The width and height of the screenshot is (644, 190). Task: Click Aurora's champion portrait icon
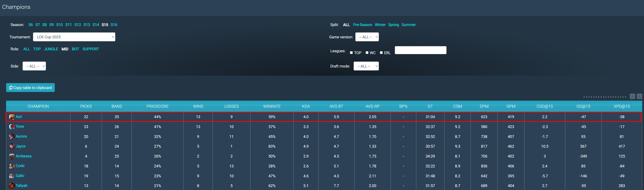coord(12,137)
